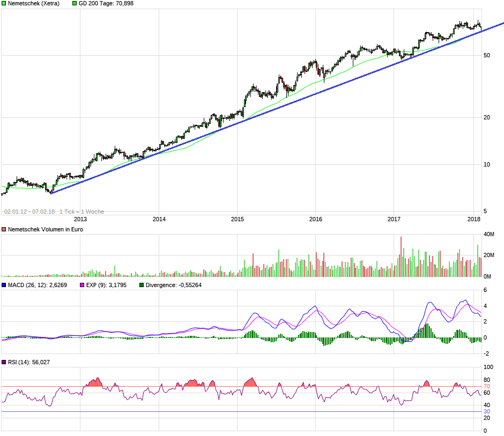Click the date range 02.01.12 - 07.02.18 text
This screenshot has height=436, width=504.
coord(29,212)
